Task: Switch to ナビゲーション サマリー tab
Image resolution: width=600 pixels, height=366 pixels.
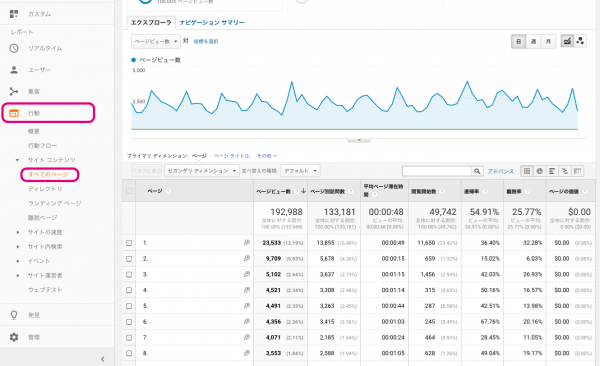Action: [x=212, y=23]
